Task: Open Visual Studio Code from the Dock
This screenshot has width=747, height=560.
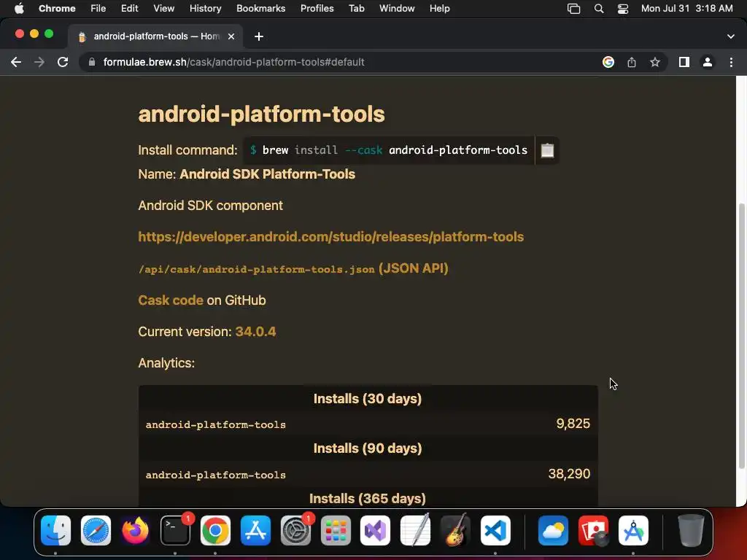Action: click(495, 531)
